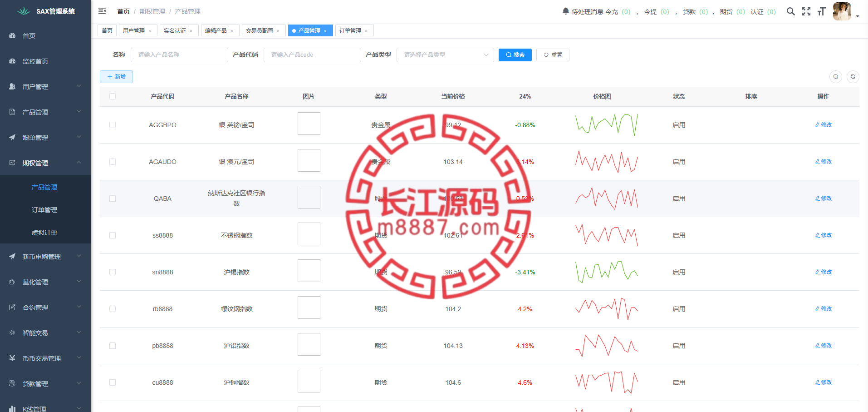This screenshot has height=412, width=868.
Task: Click the round refresh icon above table
Action: [853, 77]
